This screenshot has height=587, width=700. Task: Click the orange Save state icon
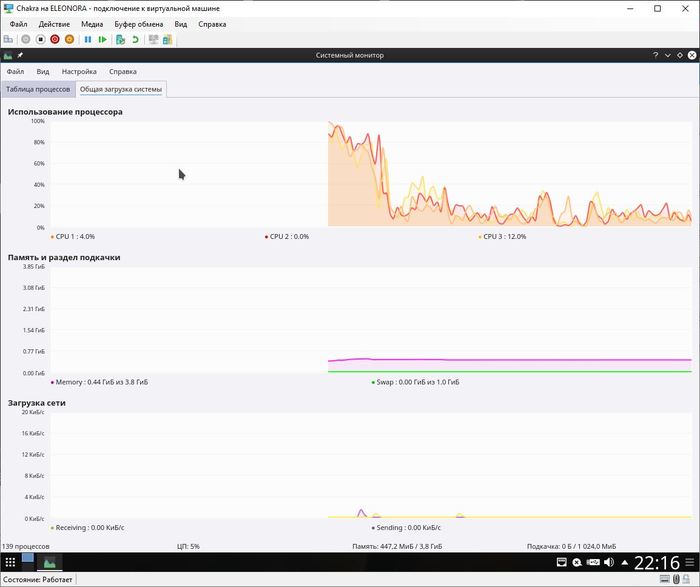(69, 39)
